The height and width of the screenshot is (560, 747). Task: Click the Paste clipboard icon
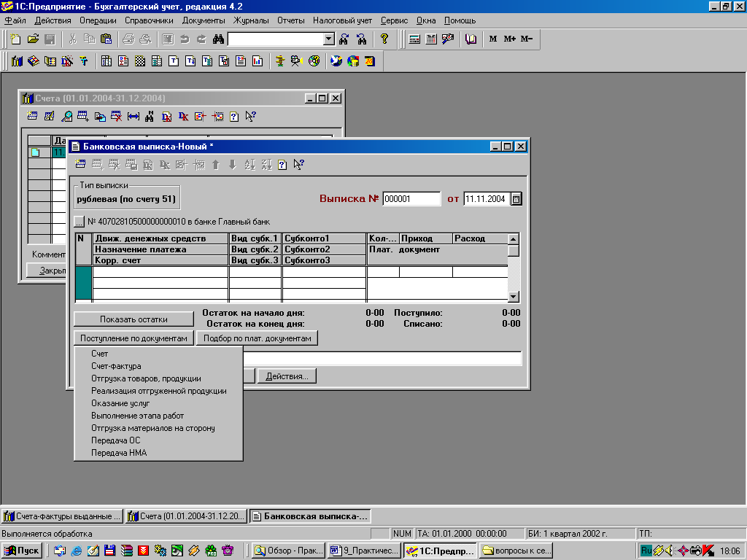click(x=107, y=39)
